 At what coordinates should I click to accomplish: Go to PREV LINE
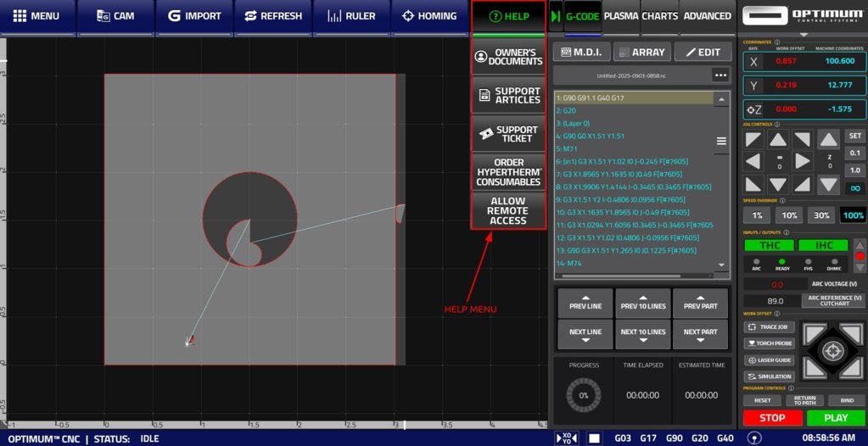tap(585, 303)
